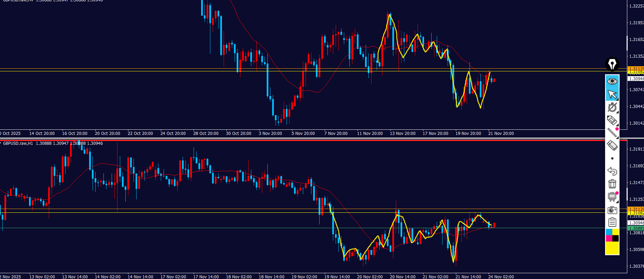The image size is (644, 279).
Task: Click the pen nib annotation launcher icon
Action: point(612,64)
